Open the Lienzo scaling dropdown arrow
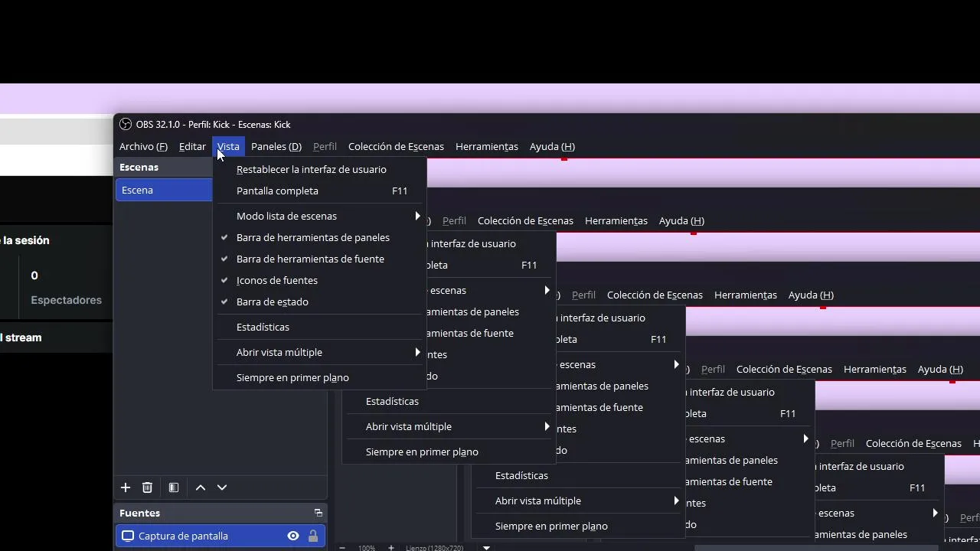The height and width of the screenshot is (551, 980). (486, 548)
